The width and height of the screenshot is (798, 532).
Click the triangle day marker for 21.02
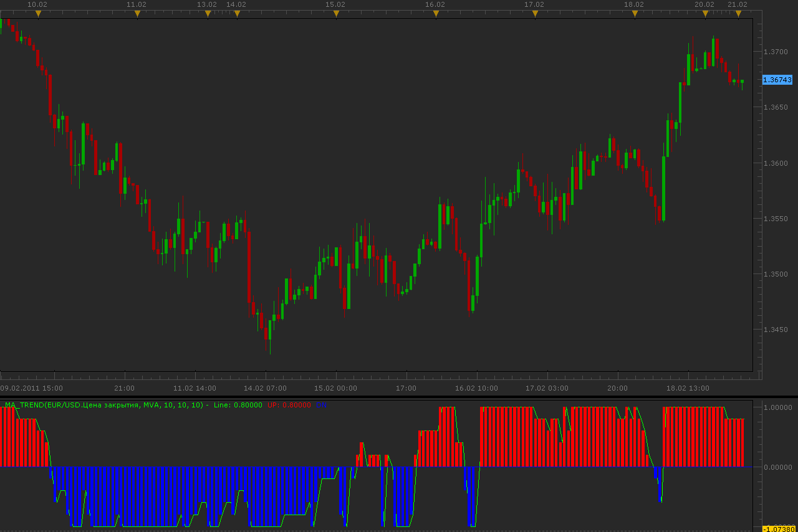(x=738, y=14)
